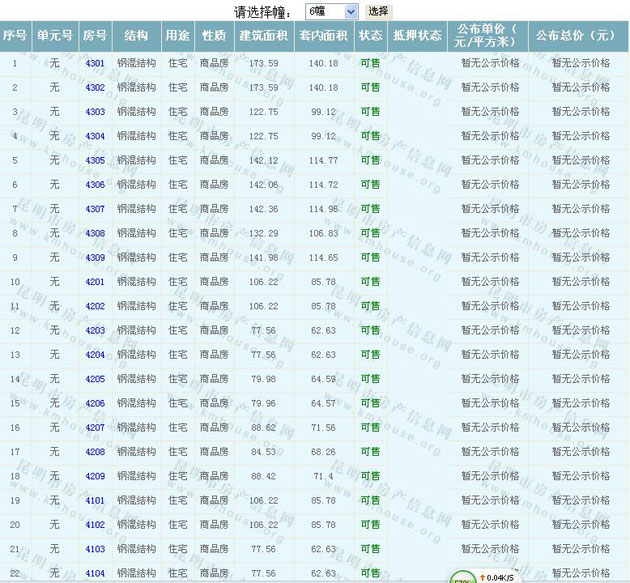
Task: Open room 4102 link
Action: click(95, 525)
